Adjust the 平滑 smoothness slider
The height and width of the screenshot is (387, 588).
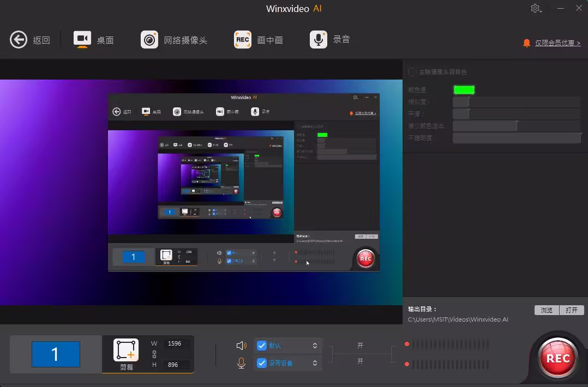tap(517, 114)
